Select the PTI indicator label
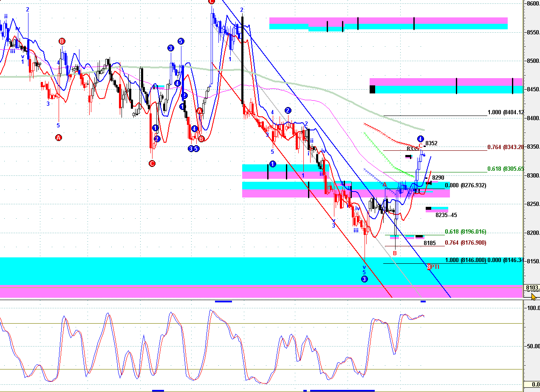Screen dimensions: 540x392 [435, 267]
